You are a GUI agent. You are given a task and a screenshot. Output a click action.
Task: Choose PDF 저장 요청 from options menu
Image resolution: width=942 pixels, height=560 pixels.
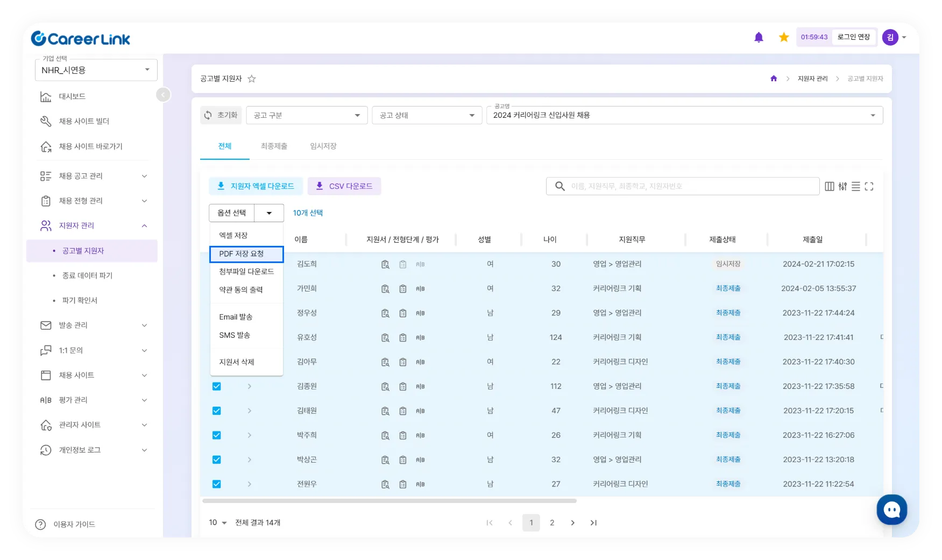(x=246, y=254)
